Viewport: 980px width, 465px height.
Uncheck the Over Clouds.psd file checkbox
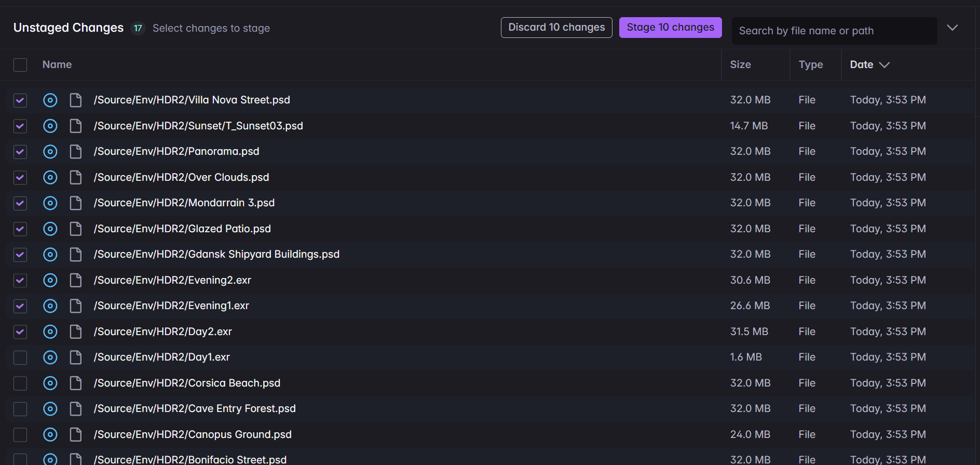(x=20, y=178)
